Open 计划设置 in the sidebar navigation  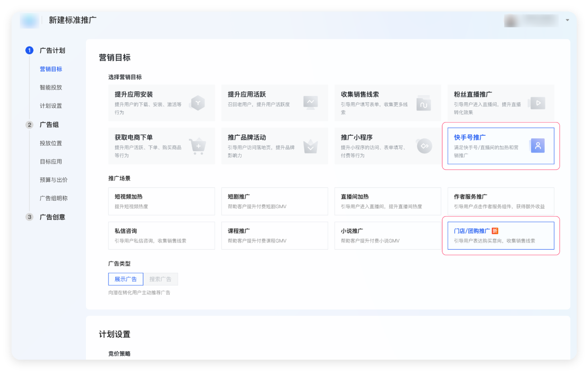tap(51, 106)
